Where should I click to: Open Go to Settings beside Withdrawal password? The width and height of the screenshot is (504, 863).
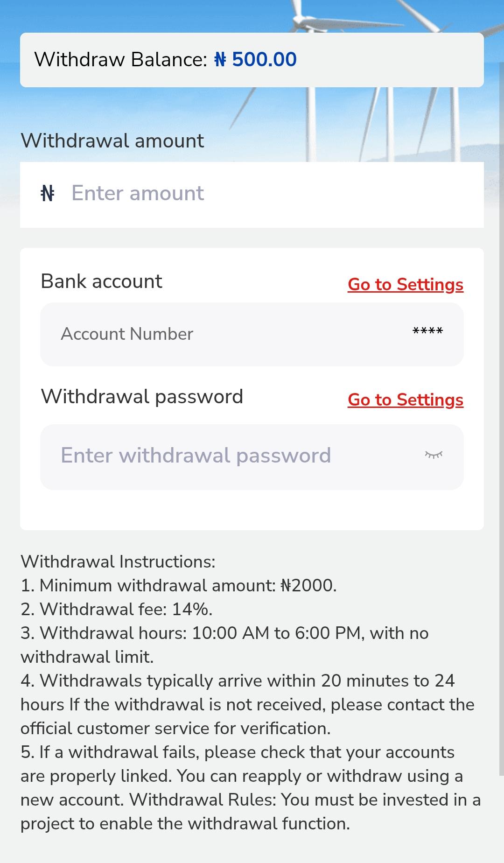pos(406,400)
